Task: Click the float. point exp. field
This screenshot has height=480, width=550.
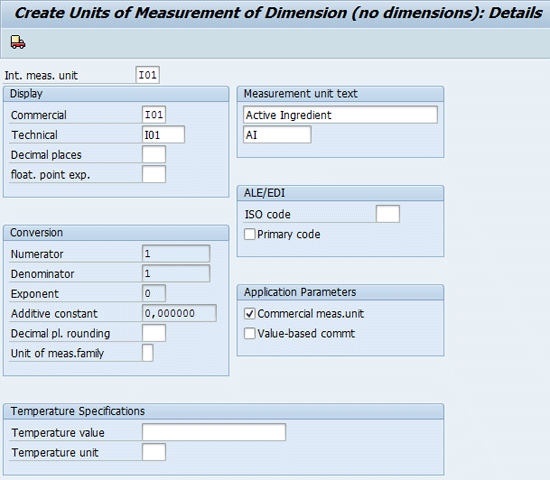Action: point(154,174)
